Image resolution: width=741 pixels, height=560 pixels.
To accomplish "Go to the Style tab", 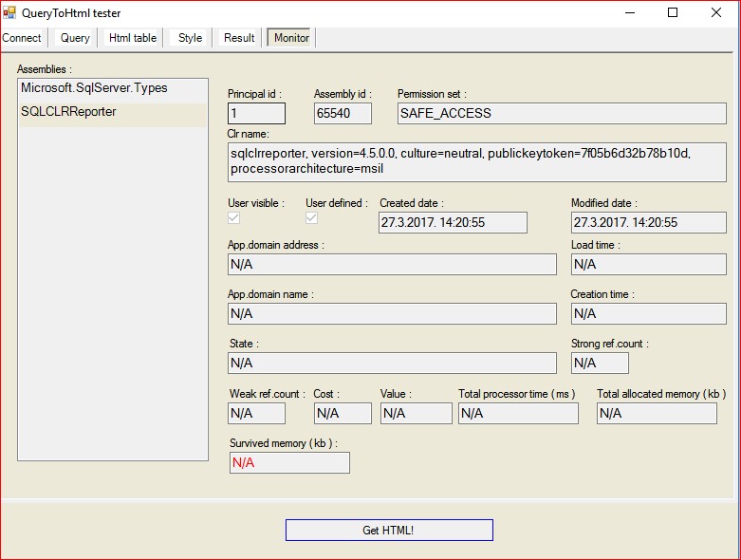I will coord(190,38).
